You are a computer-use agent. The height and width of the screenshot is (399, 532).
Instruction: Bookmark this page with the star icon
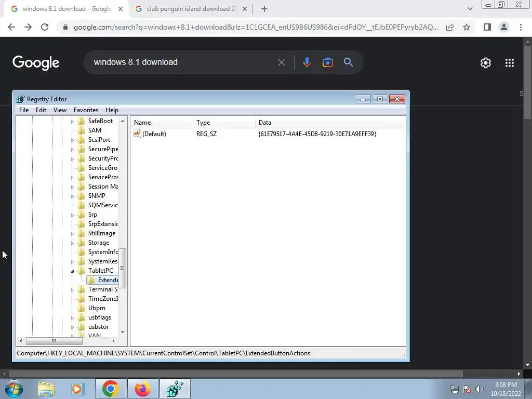pos(467,27)
